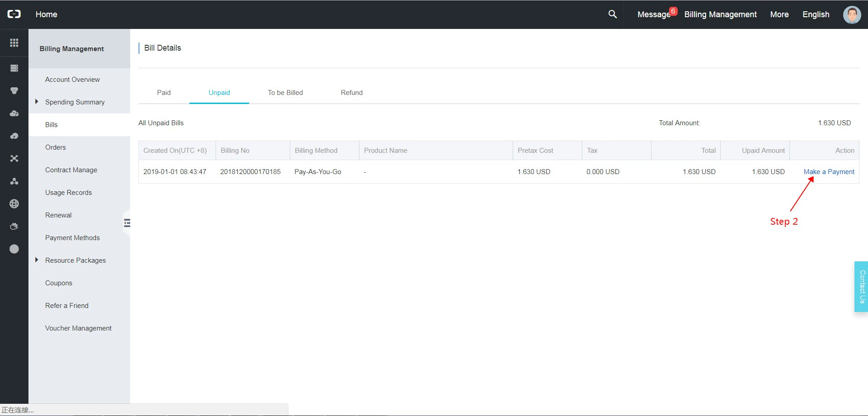Click the Total Amount label
868x416 pixels.
coord(679,123)
